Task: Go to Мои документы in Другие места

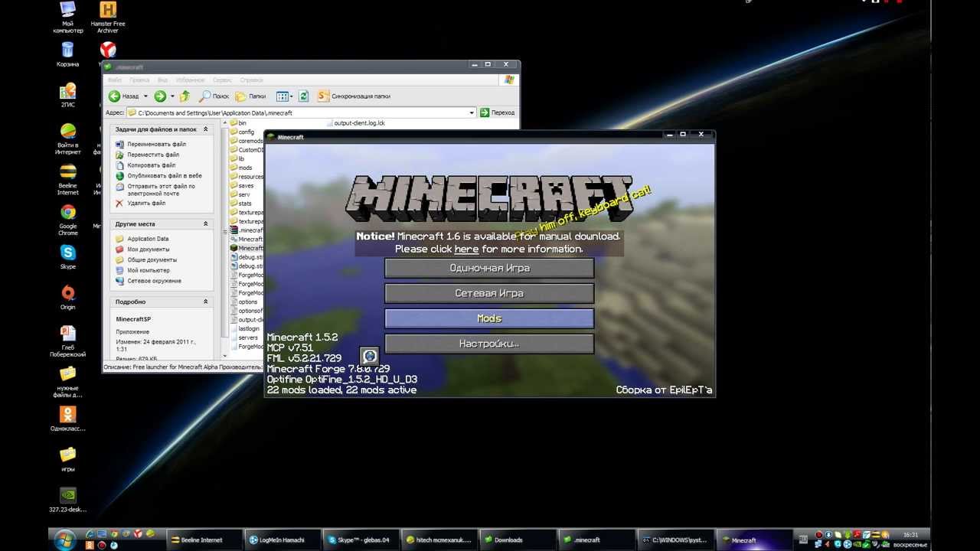Action: tap(149, 249)
